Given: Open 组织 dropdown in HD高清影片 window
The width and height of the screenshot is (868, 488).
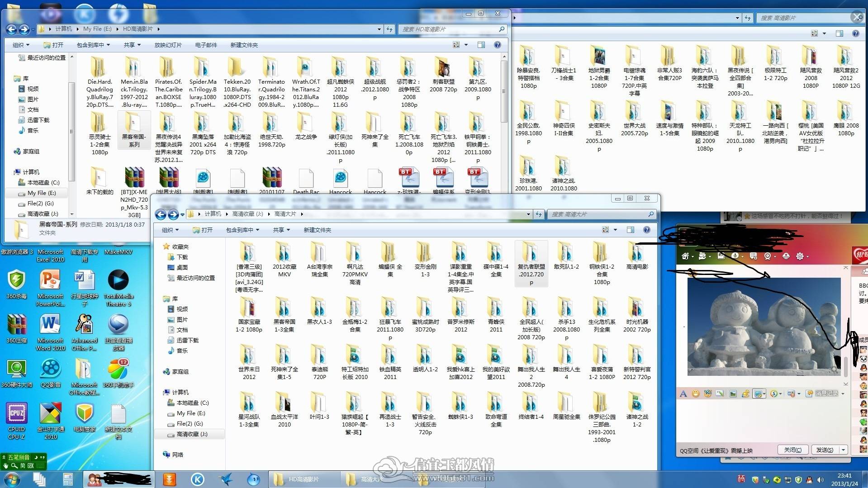Looking at the screenshot, I should (21, 45).
